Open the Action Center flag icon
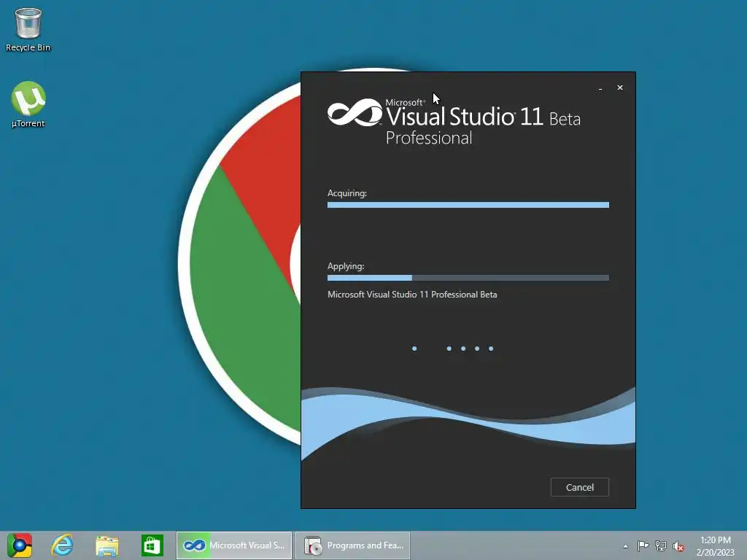Viewport: 747px width, 560px height. (x=643, y=545)
